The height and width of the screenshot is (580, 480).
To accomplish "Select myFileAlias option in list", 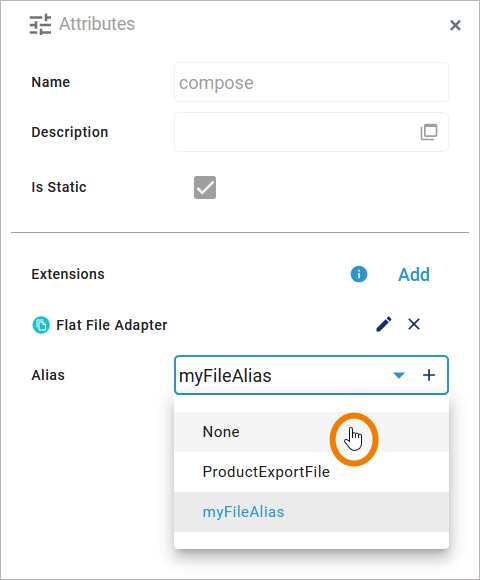I will point(311,512).
